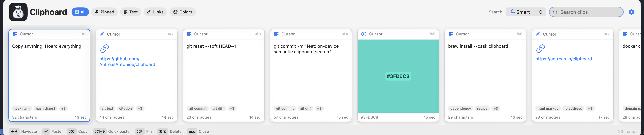Click the 'task item' tag
The height and width of the screenshot is (135, 644).
pyautogui.click(x=22, y=109)
